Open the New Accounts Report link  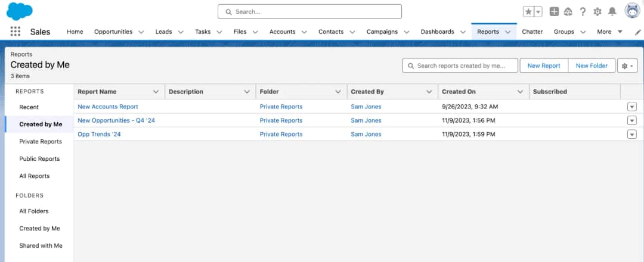point(108,107)
